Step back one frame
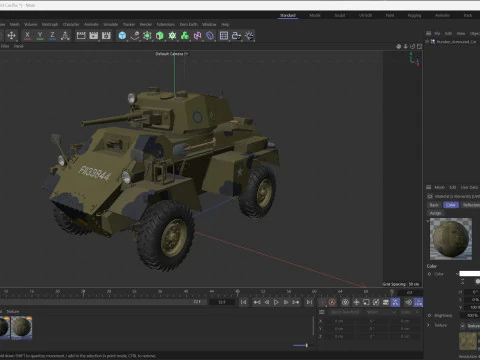480x360 pixels. (x=267, y=302)
